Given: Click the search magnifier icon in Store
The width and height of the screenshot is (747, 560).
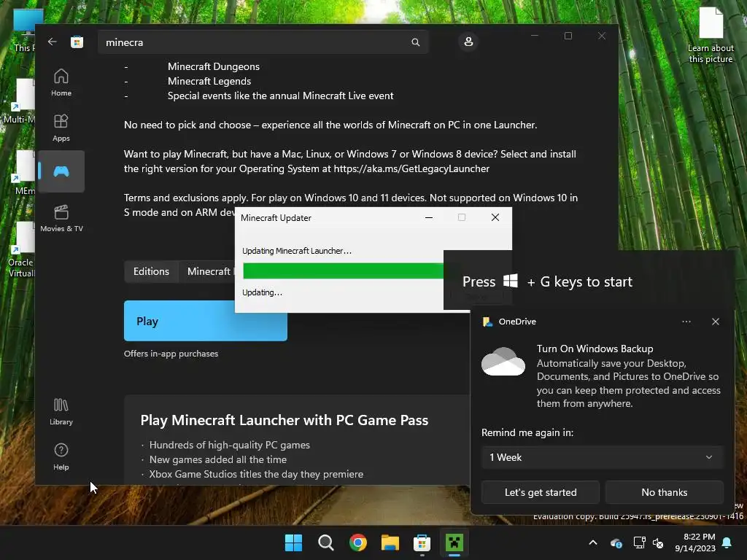Looking at the screenshot, I should tap(415, 42).
